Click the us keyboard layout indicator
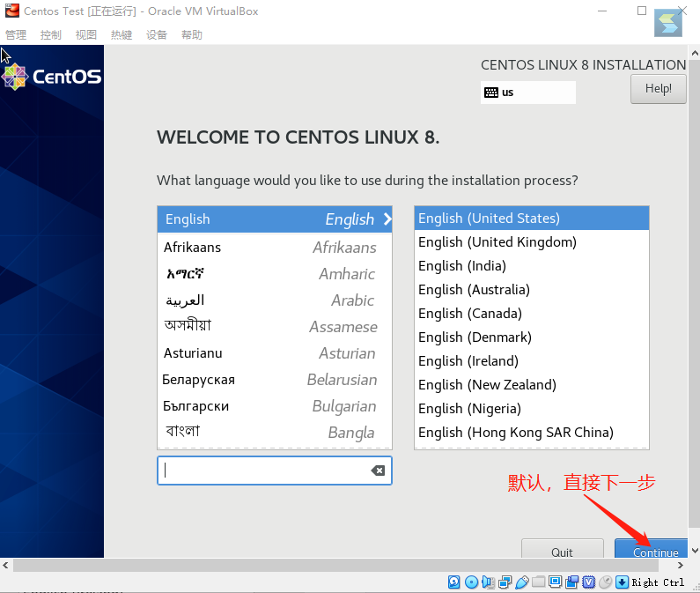700x593 pixels. [528, 93]
